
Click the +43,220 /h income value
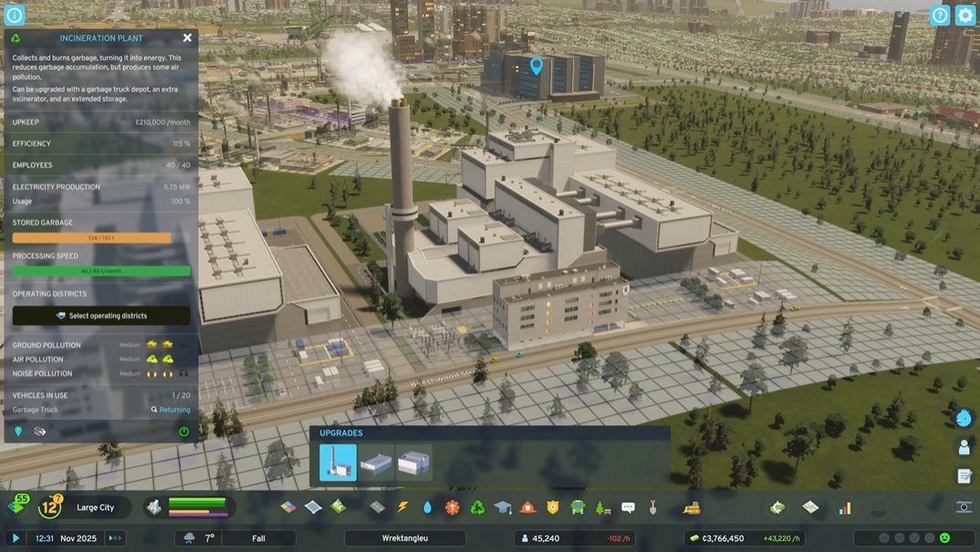[x=781, y=537]
